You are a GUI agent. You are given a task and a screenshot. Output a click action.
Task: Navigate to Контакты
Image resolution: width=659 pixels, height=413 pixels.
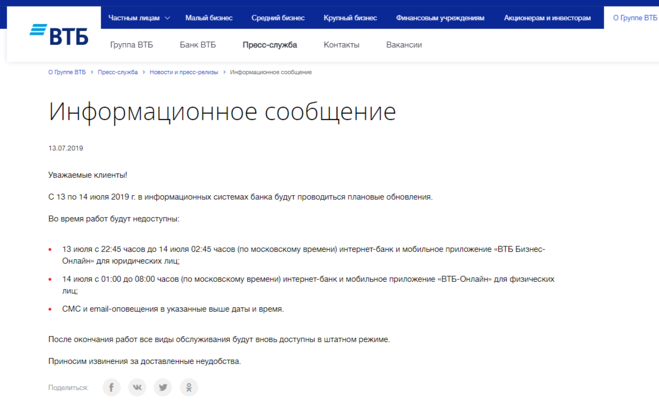coord(341,45)
